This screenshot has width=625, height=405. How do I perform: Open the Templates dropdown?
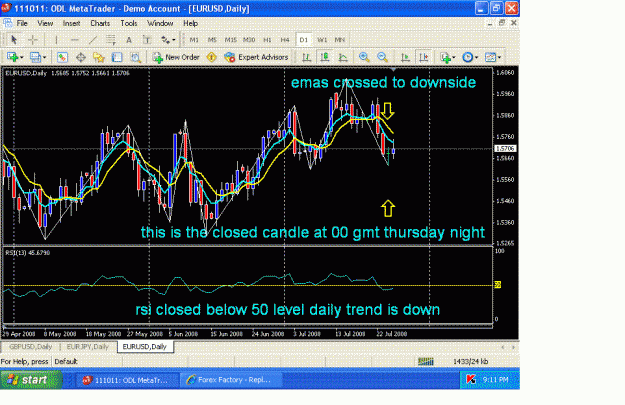(493, 57)
